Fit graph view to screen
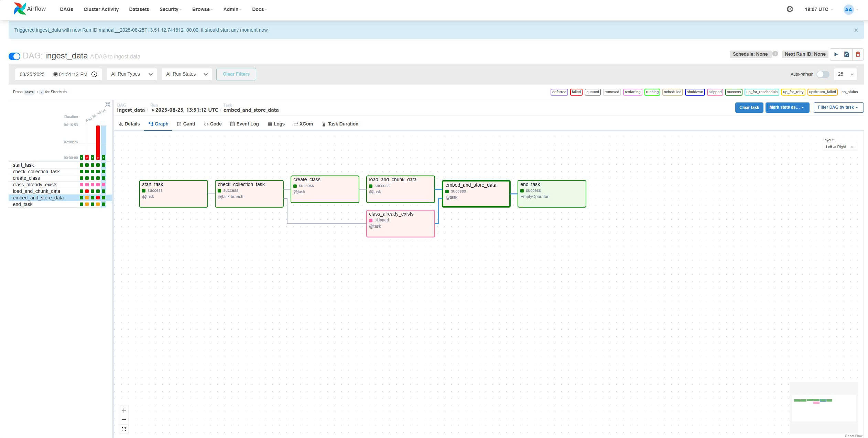 pos(124,429)
